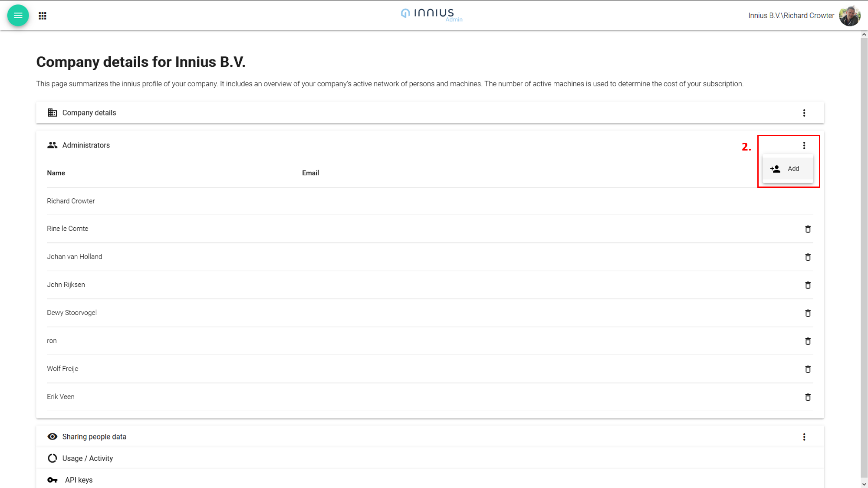This screenshot has width=868, height=488.
Task: Open Company details three-dot menu
Action: click(x=804, y=113)
